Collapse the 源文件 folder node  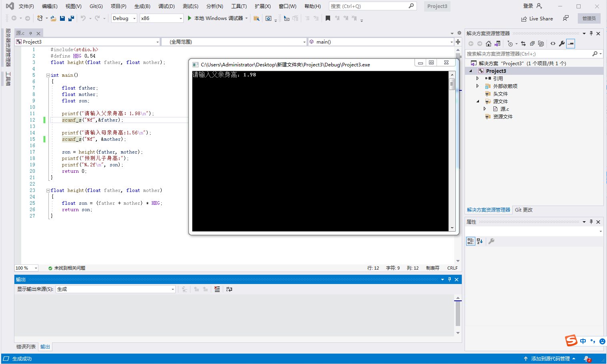[x=477, y=101]
